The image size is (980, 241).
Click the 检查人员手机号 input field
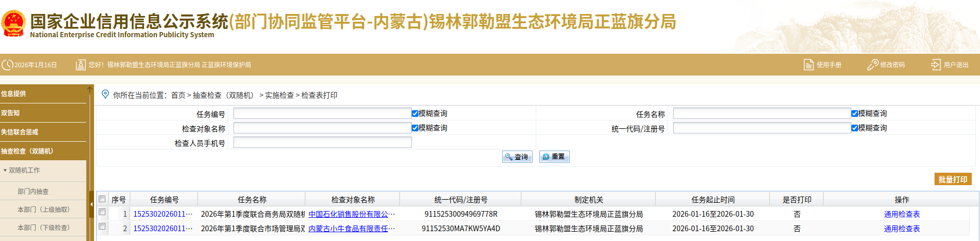322,143
